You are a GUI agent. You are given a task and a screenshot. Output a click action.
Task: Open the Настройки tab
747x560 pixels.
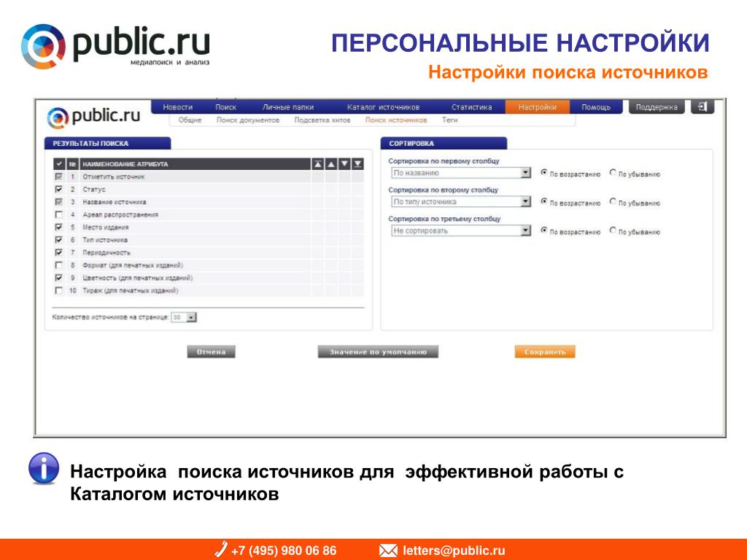click(x=538, y=107)
